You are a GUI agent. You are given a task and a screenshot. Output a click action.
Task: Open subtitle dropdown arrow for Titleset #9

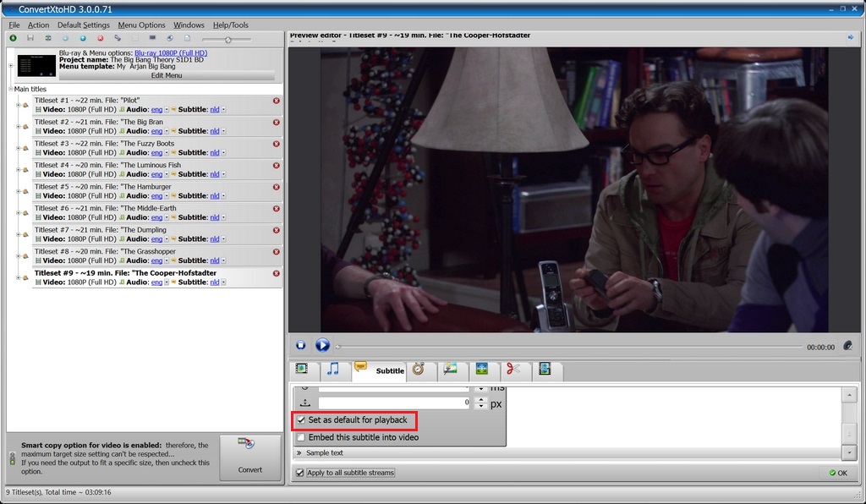tap(223, 282)
